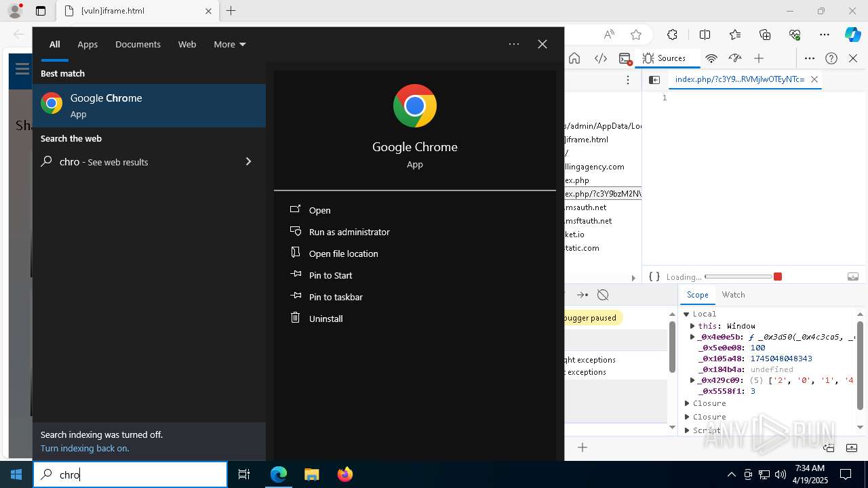Select the [vuln]iframe.html browser tab

coord(137,11)
